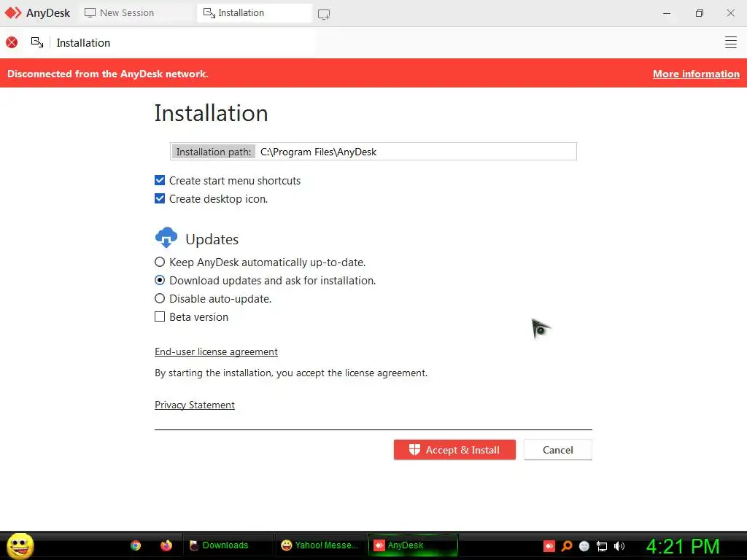
Task: Open the Privacy Statement link
Action: click(194, 405)
